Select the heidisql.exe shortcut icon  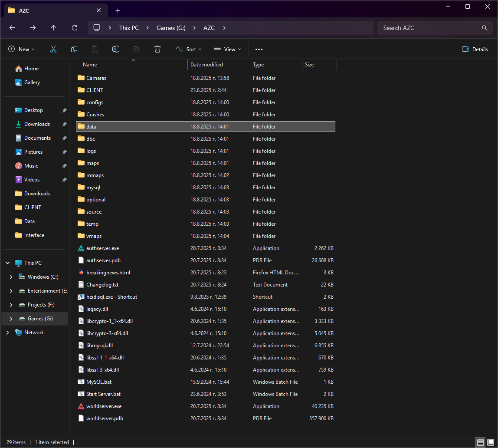coord(81,297)
